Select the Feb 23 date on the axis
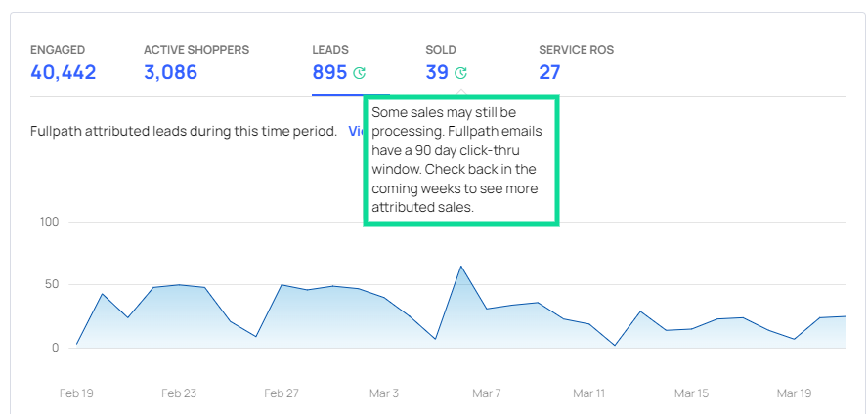Viewport: 868px width, 414px height. (x=179, y=393)
